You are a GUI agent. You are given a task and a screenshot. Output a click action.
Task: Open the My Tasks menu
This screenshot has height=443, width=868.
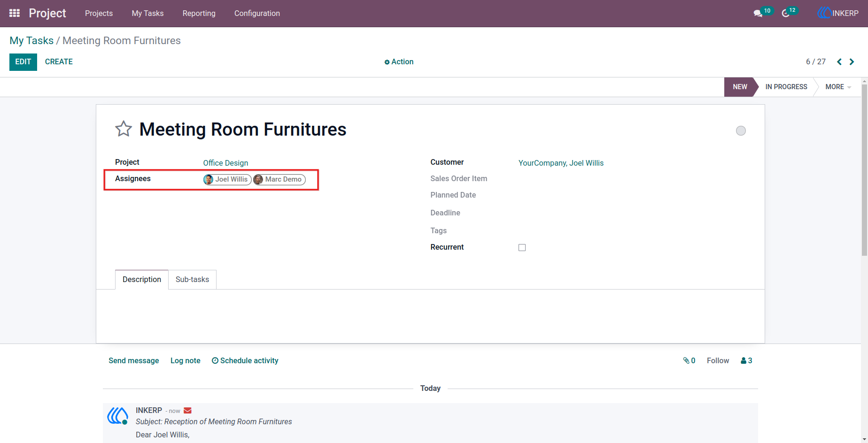click(x=147, y=13)
